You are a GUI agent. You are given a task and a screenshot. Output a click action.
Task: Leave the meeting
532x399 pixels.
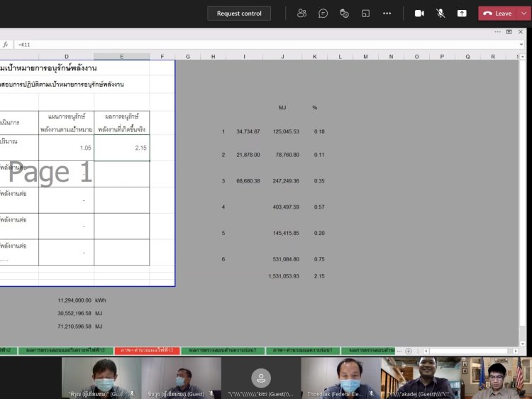[497, 13]
